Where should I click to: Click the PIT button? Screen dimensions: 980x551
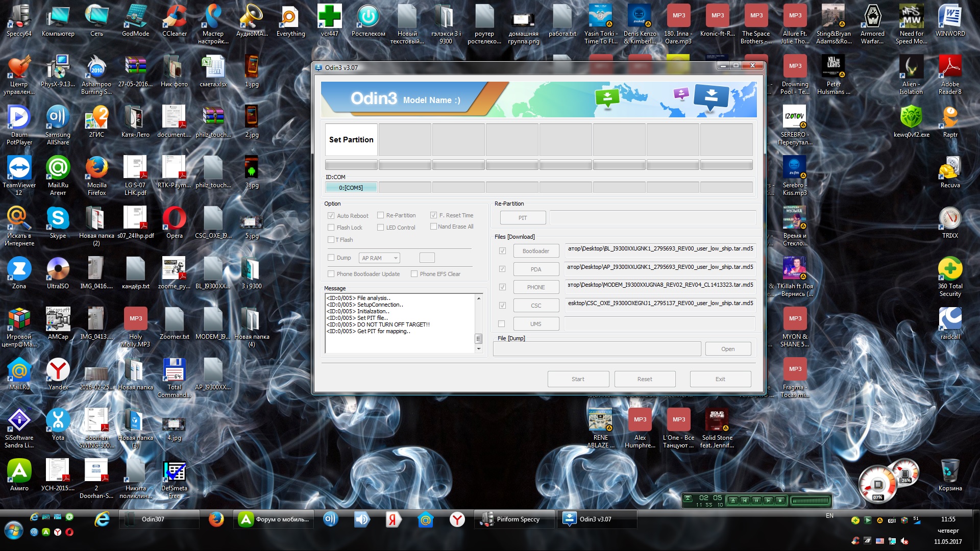tap(523, 218)
